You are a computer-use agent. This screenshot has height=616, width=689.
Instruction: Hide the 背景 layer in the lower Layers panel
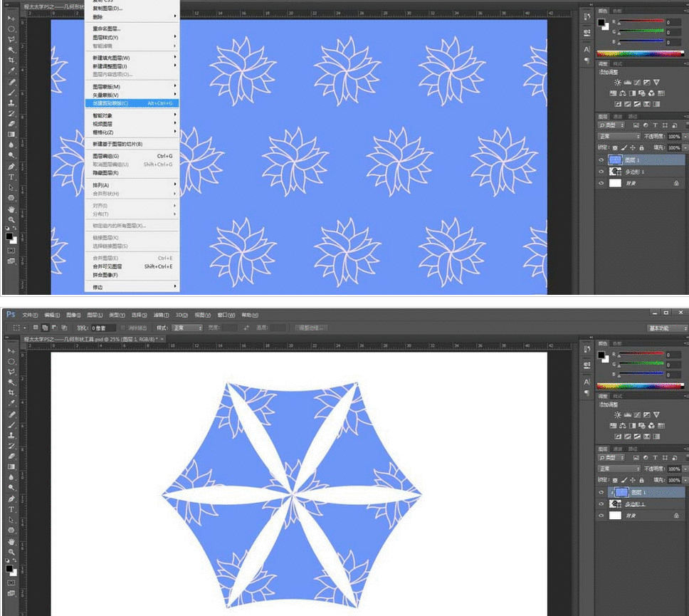coord(601,515)
